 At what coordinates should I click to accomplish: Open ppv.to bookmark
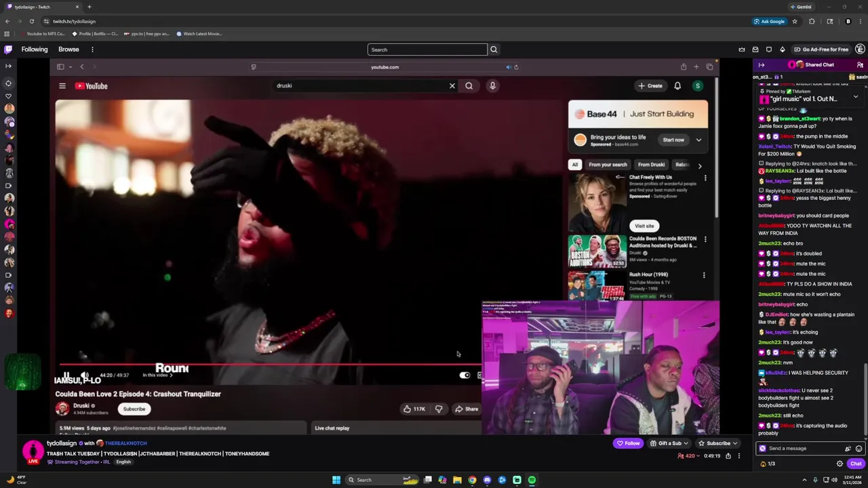[147, 33]
